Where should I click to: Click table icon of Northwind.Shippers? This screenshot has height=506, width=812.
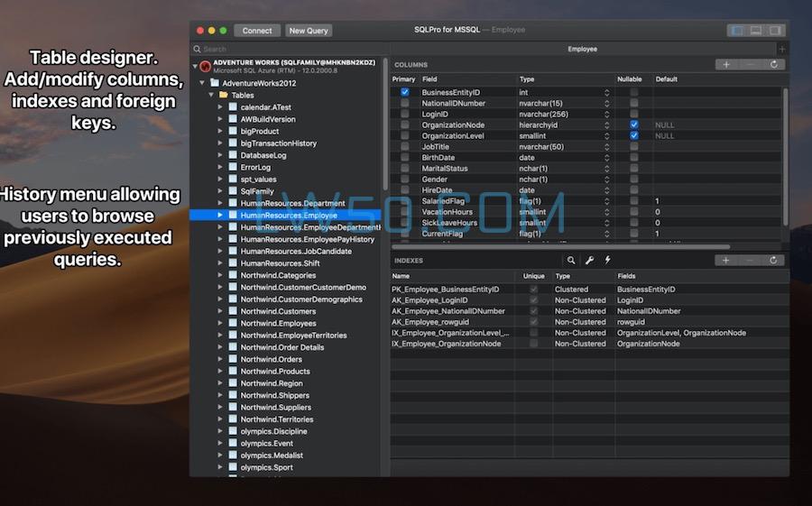pos(233,395)
